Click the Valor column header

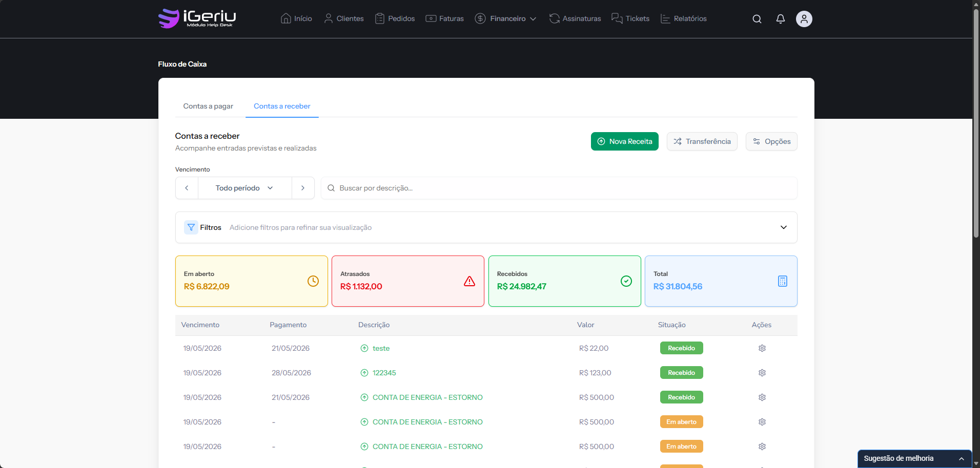pyautogui.click(x=586, y=325)
